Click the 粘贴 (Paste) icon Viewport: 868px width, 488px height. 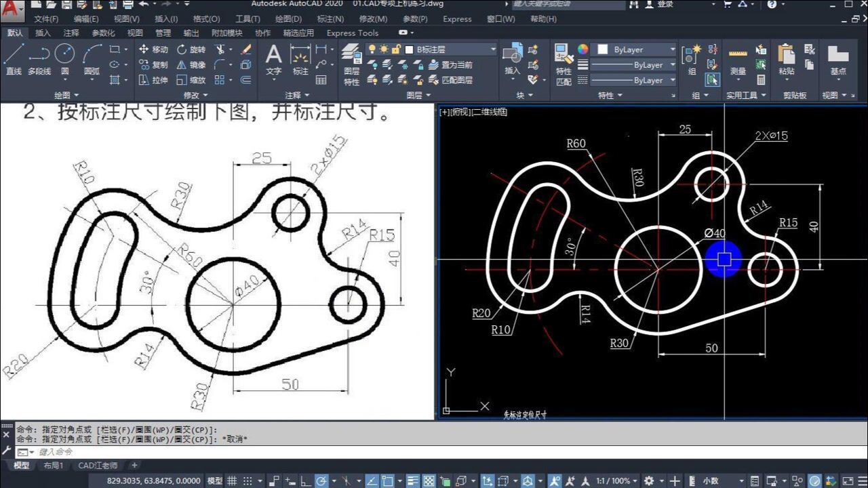click(x=786, y=60)
